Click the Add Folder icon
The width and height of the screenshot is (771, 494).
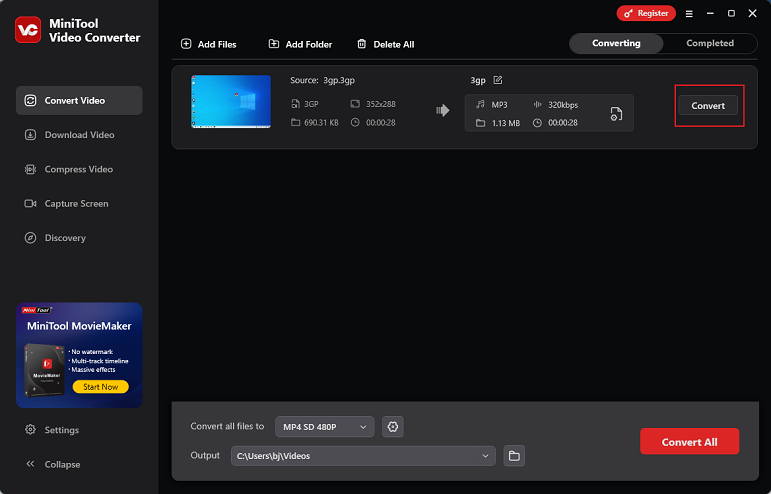coord(274,44)
